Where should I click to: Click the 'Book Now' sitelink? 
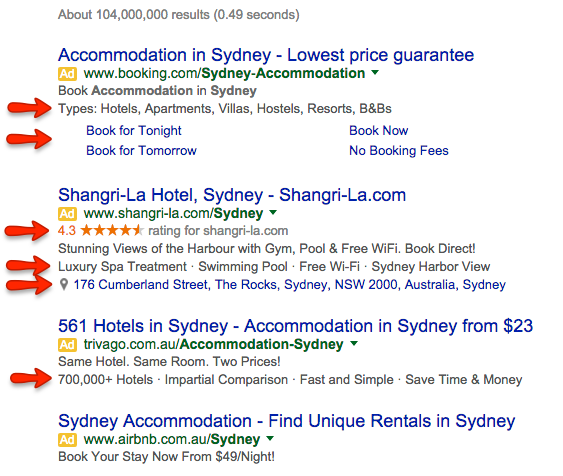point(379,131)
